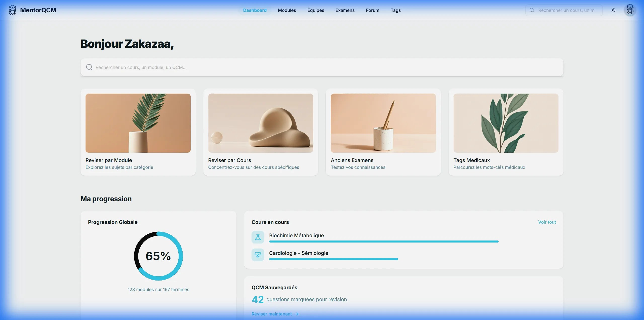Viewport: 644px width, 320px height.
Task: Open the Modules menu item
Action: tap(287, 10)
